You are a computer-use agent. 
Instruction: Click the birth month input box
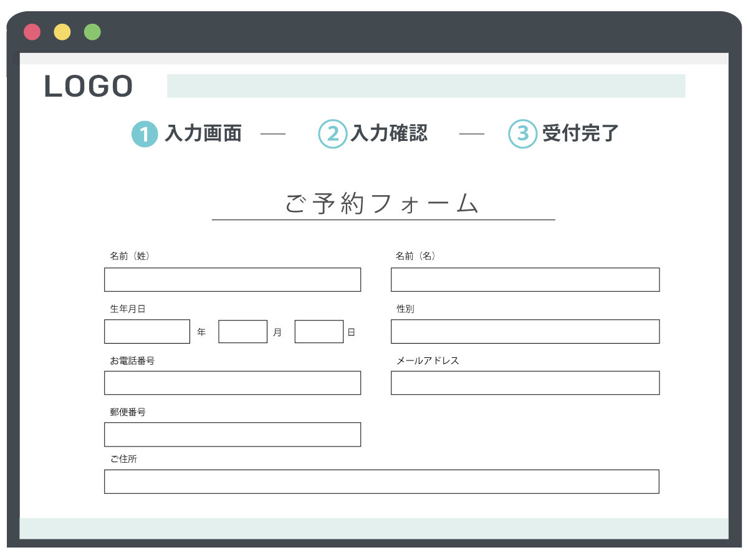pyautogui.click(x=242, y=331)
